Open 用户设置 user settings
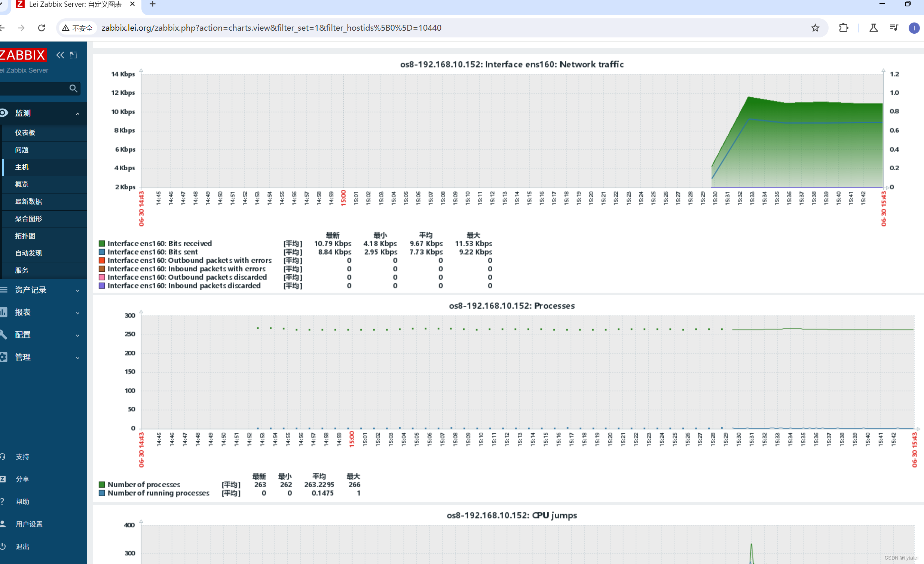Screen dimensions: 924x564 point(29,524)
